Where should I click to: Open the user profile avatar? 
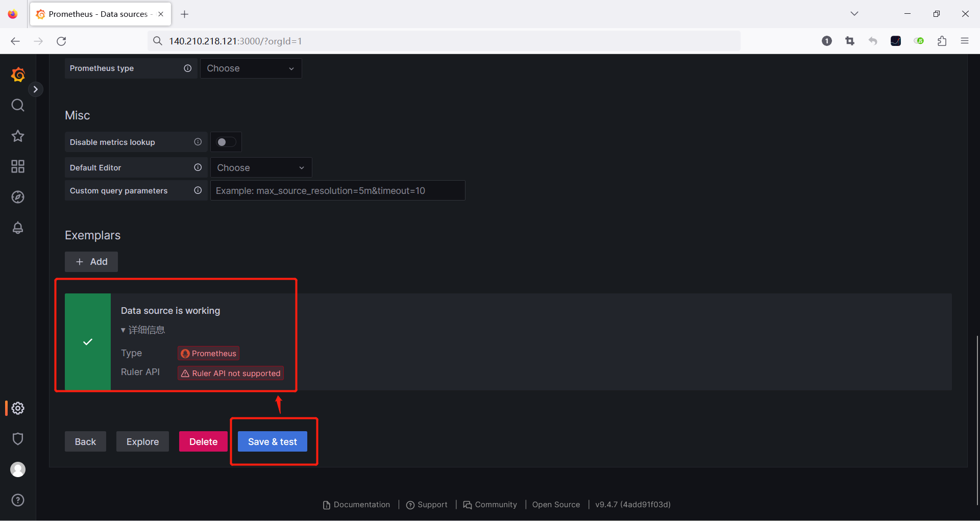click(x=18, y=469)
